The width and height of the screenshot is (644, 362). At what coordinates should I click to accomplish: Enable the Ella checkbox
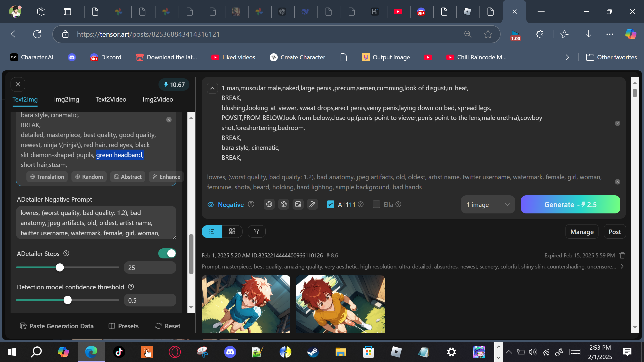pyautogui.click(x=376, y=204)
